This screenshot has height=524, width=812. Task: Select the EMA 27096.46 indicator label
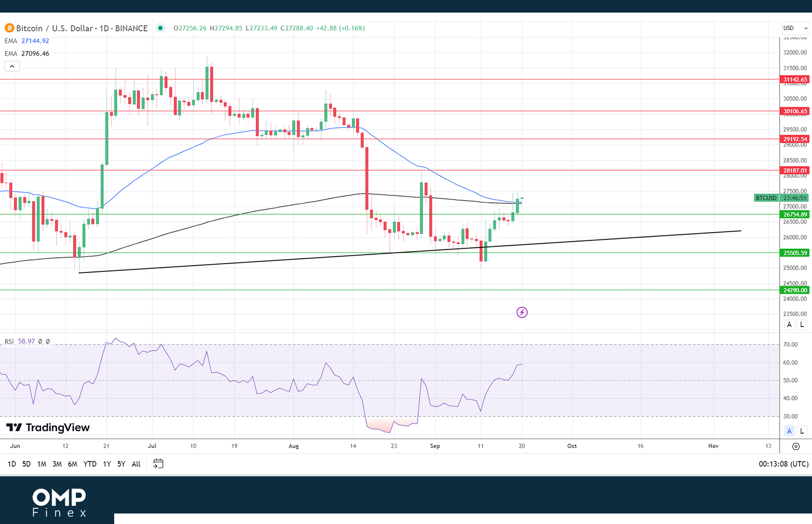pos(27,53)
